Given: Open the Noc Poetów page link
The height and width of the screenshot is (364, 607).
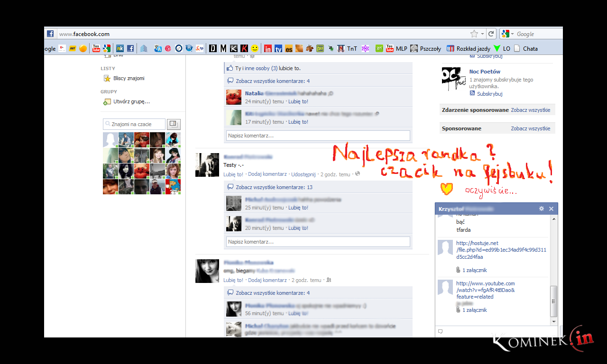Looking at the screenshot, I should 485,72.
